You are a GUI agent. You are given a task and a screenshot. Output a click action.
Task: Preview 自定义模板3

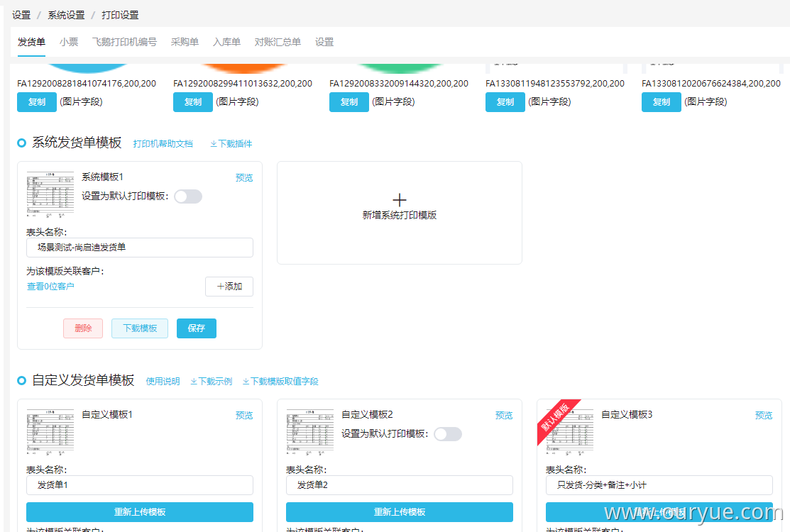764,415
